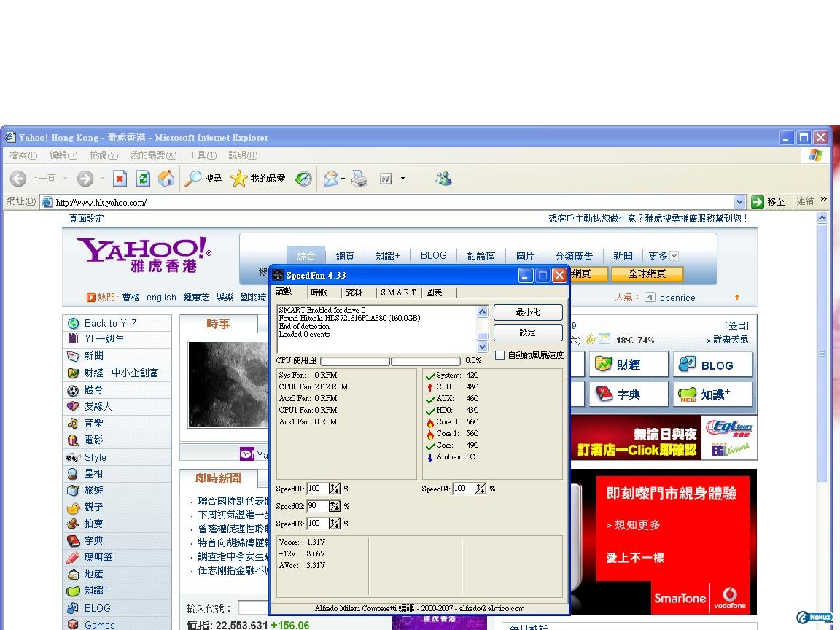Click the Back to Y! 7 sidebar link
This screenshot has height=630, width=840.
pos(110,323)
